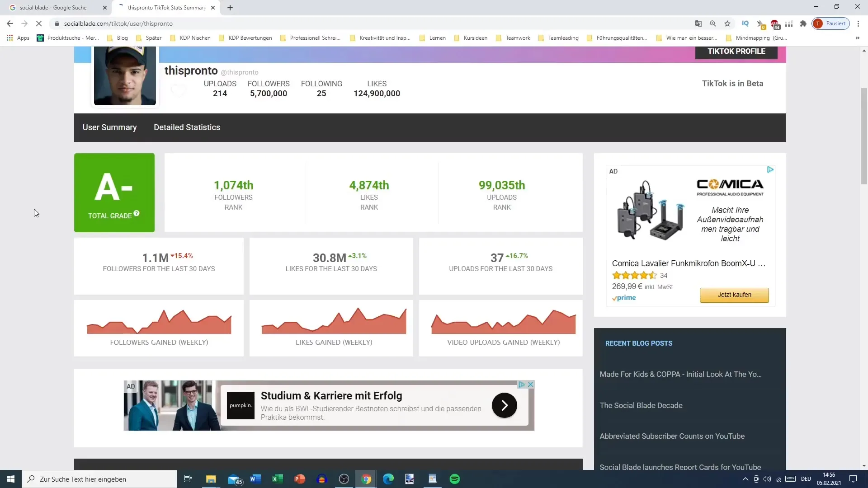Open the Windows Start menu

click(11, 479)
